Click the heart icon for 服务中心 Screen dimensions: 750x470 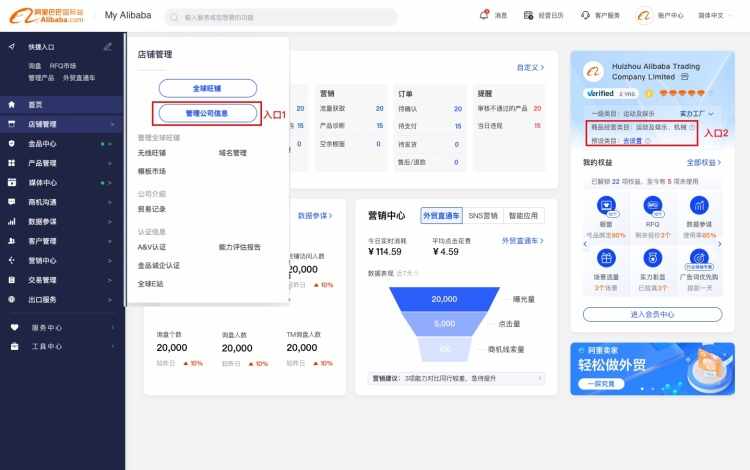click(15, 328)
